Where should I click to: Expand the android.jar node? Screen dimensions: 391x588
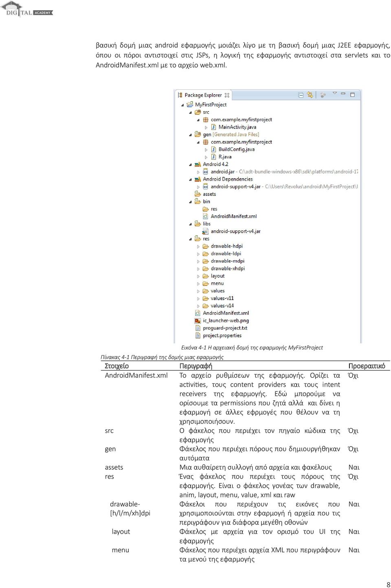tap(198, 172)
